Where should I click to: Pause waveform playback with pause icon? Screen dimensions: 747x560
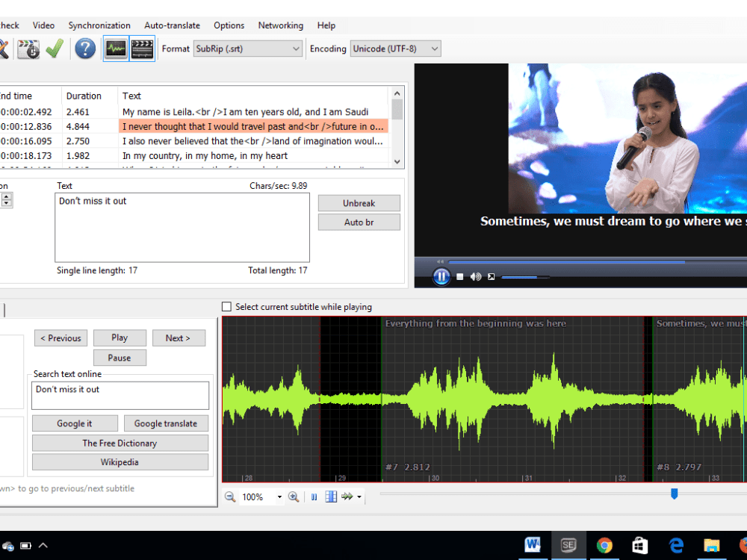point(314,497)
